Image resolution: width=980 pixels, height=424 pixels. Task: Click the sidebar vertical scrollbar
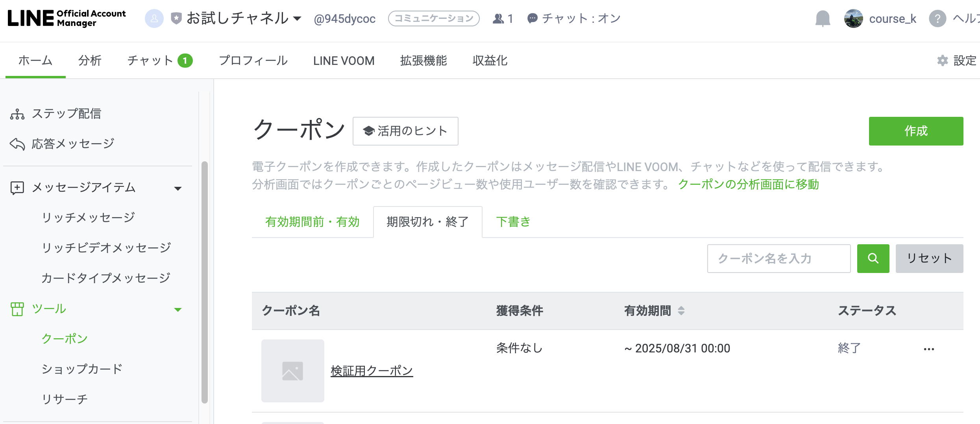point(205,282)
